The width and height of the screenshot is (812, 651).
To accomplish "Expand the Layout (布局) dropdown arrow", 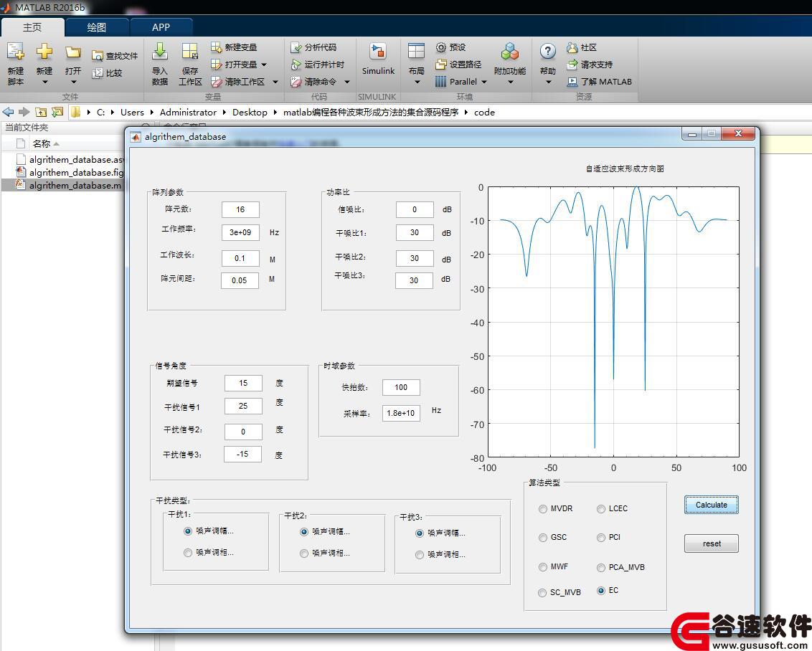I will (x=417, y=82).
